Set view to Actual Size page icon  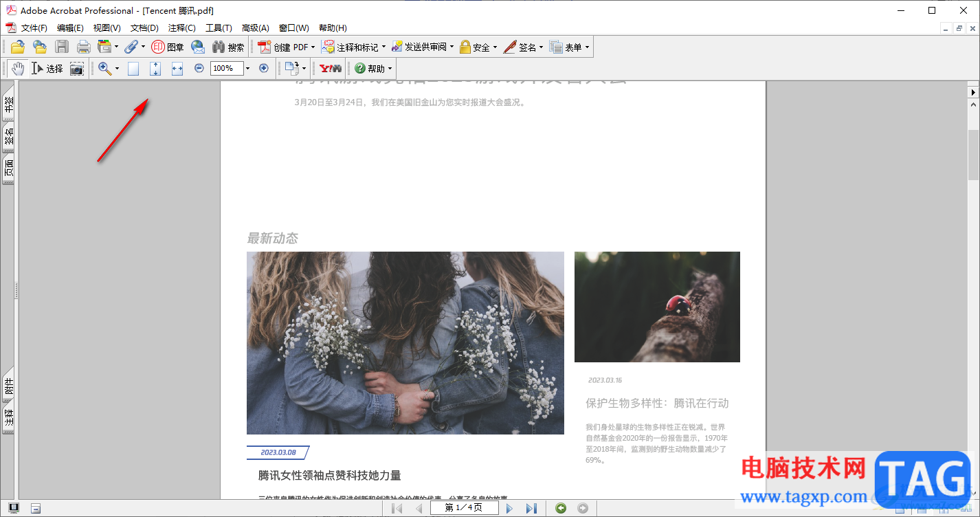point(133,68)
